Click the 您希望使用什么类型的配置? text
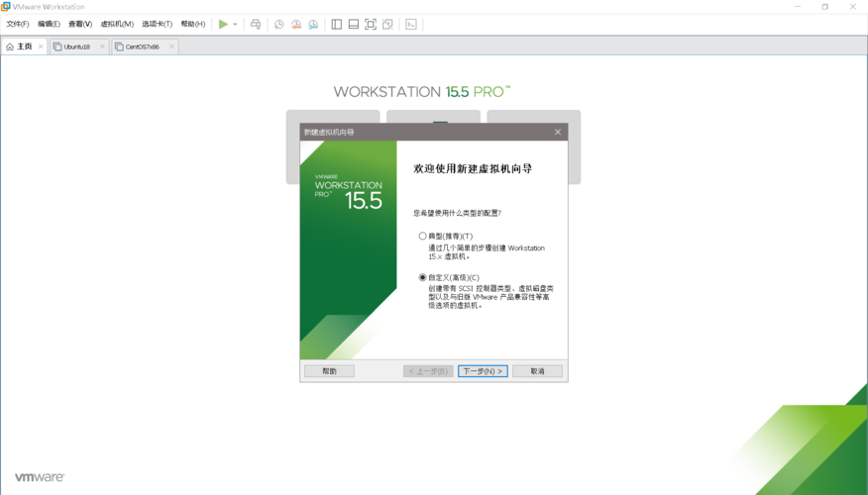 [x=457, y=213]
